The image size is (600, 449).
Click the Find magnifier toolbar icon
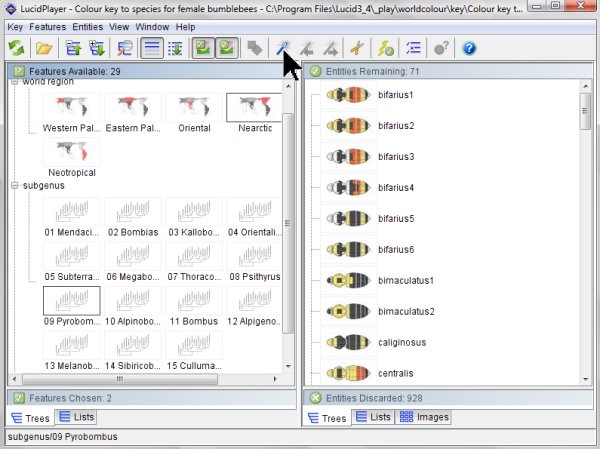(x=124, y=49)
